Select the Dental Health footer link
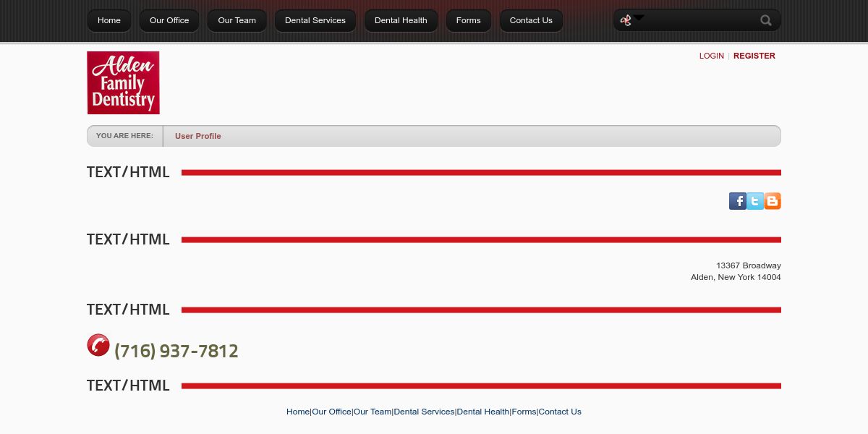The height and width of the screenshot is (434, 868). (x=483, y=412)
